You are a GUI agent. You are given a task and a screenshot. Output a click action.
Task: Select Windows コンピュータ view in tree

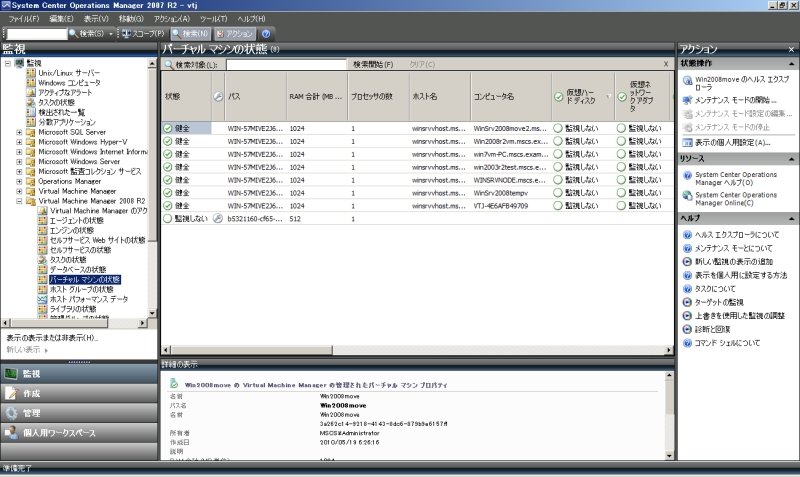point(69,83)
